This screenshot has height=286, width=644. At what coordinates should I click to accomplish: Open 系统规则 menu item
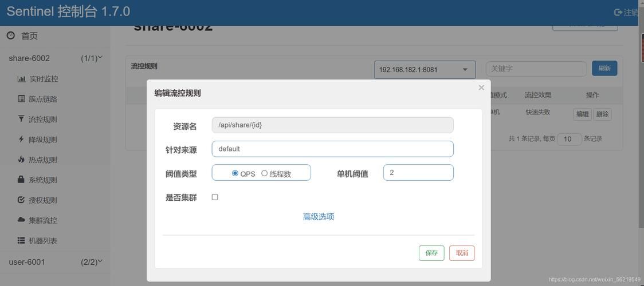tap(43, 180)
